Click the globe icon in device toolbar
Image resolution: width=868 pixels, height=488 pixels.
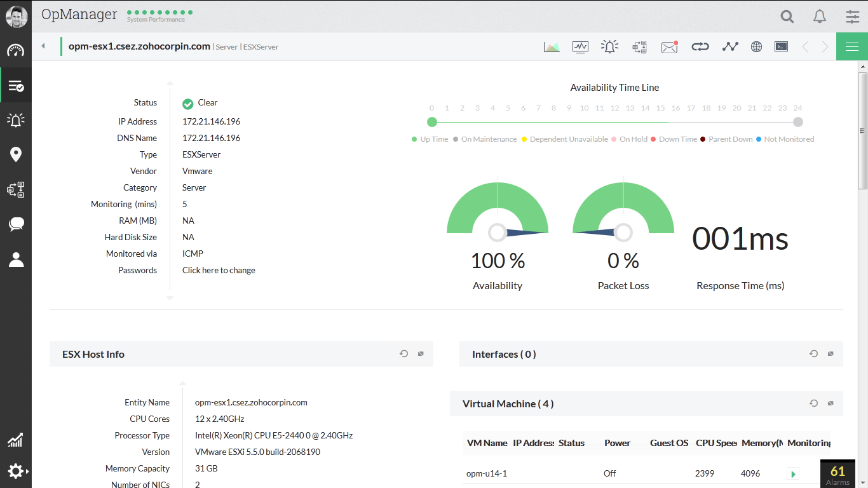756,46
